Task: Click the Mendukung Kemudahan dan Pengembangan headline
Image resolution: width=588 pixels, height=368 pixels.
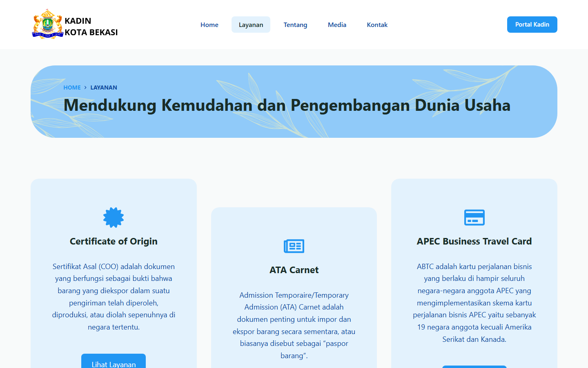Action: (x=287, y=105)
